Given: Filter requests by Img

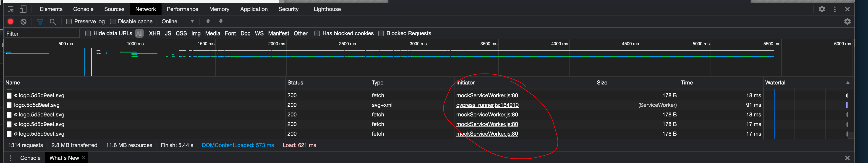Looking at the screenshot, I should [x=196, y=33].
